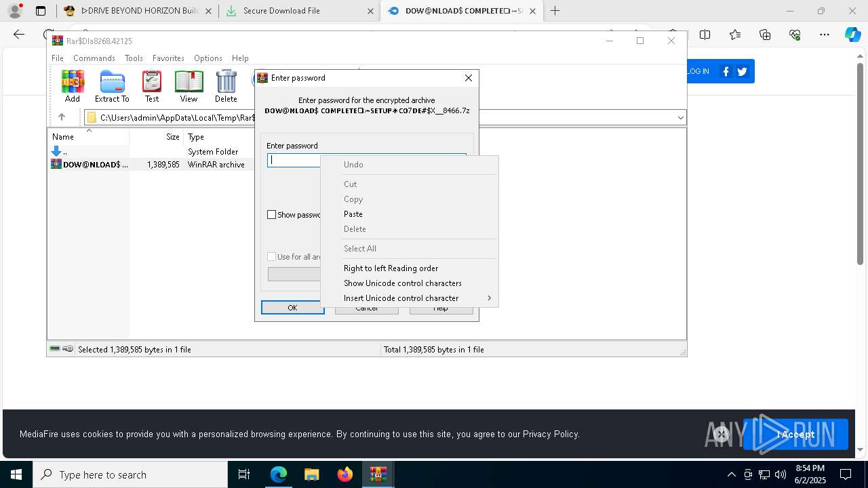
Task: Close the Secure Download File tab
Action: [370, 11]
